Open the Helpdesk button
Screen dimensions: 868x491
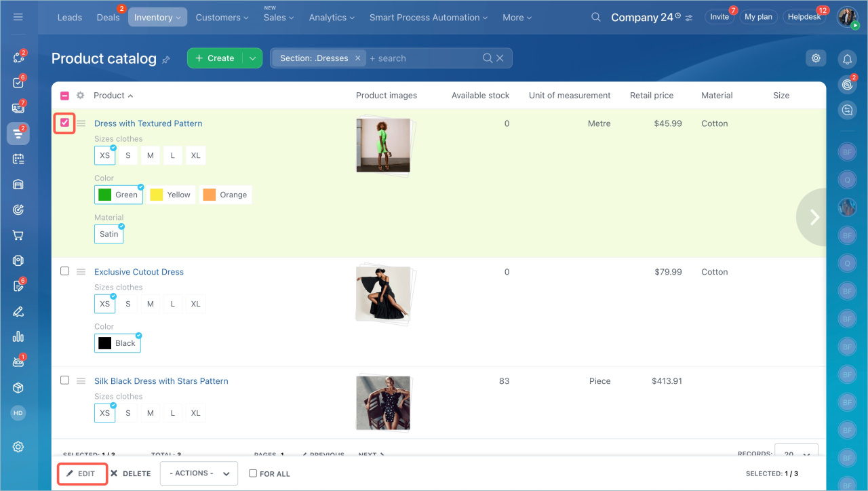click(x=804, y=17)
